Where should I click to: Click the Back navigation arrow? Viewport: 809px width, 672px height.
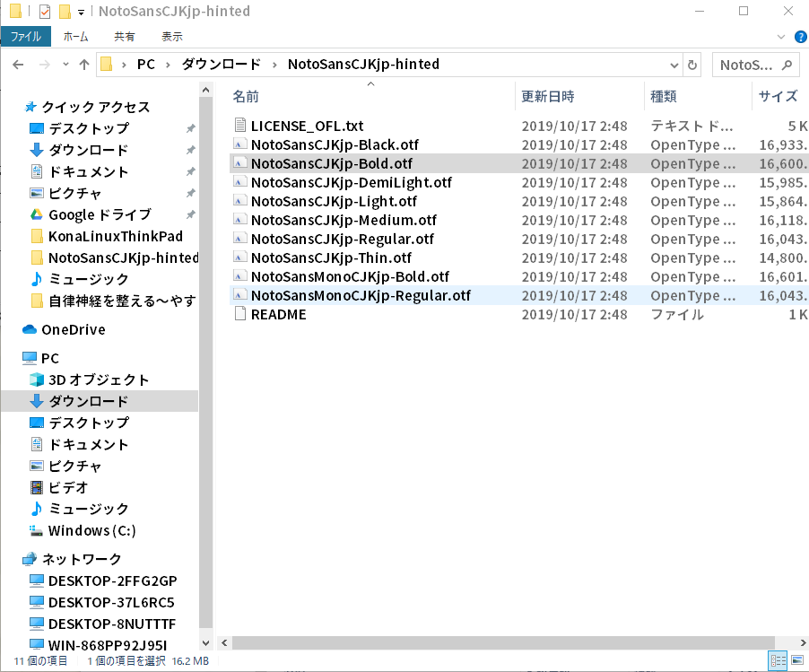coord(18,65)
